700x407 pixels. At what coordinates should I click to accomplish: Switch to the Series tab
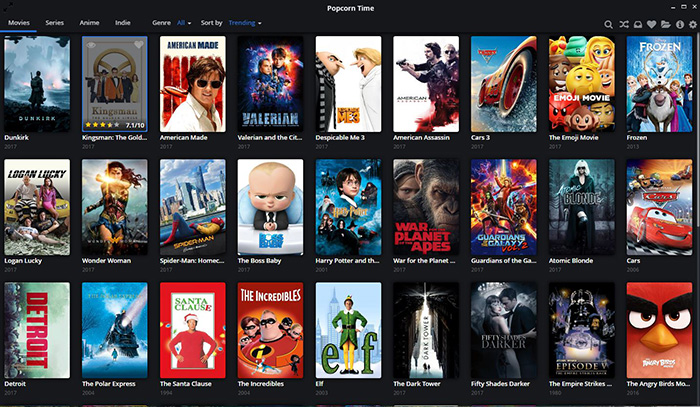click(x=54, y=22)
